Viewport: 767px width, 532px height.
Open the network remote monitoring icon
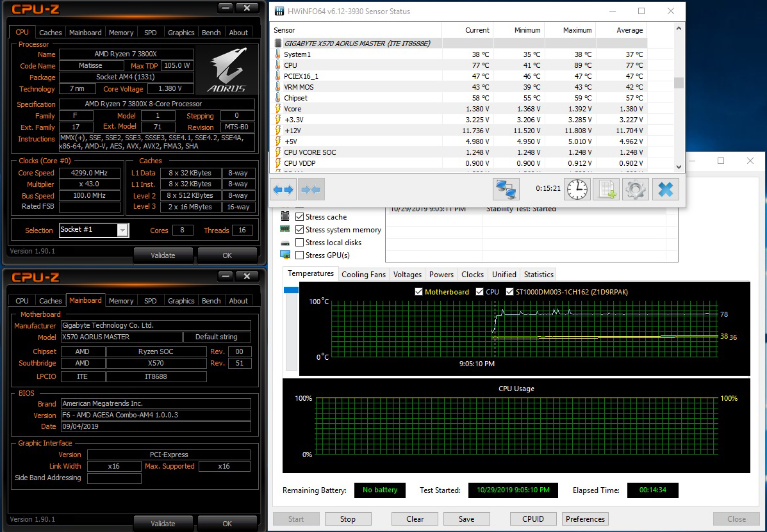tap(506, 189)
